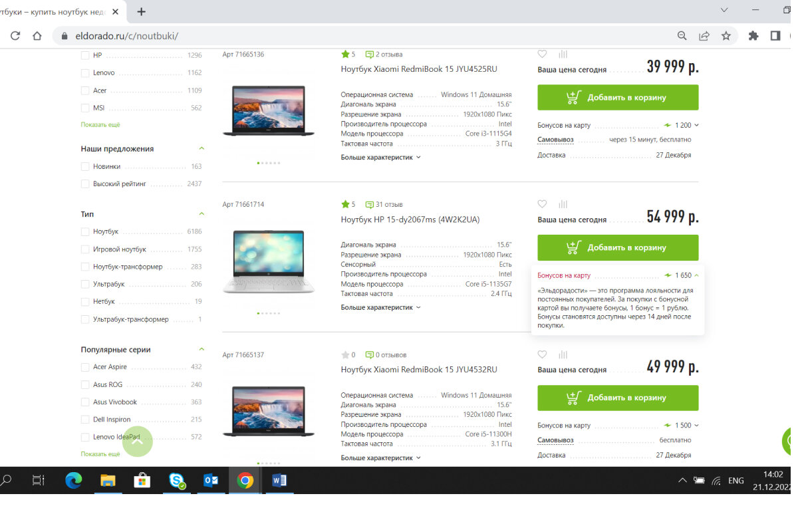Viewport: 798px width, 532px height.
Task: Open Ноутбук Xiaomi RedmiBook 15 JYU4532RU title link
Action: pos(419,370)
